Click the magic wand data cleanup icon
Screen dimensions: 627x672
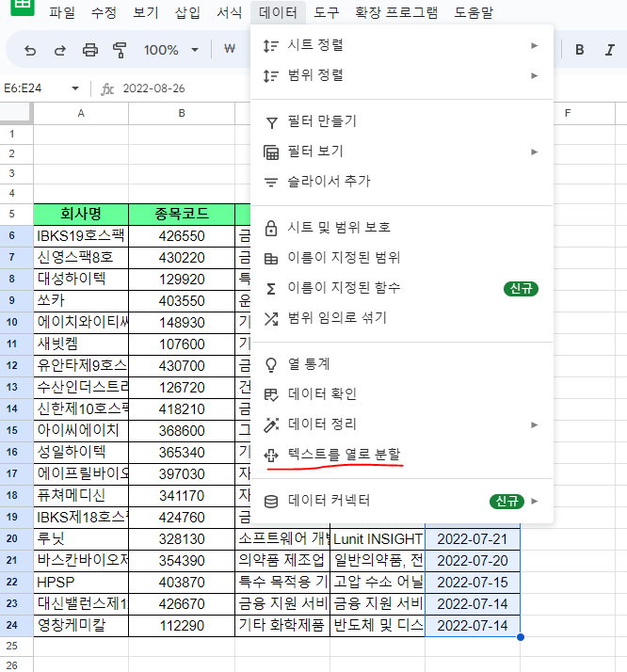[x=271, y=424]
